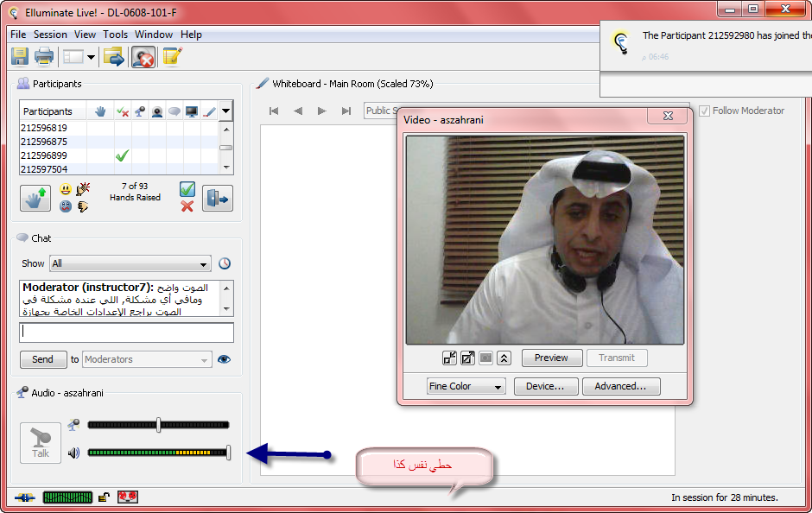812x513 pixels.
Task: Click the Preview video button
Action: point(551,358)
